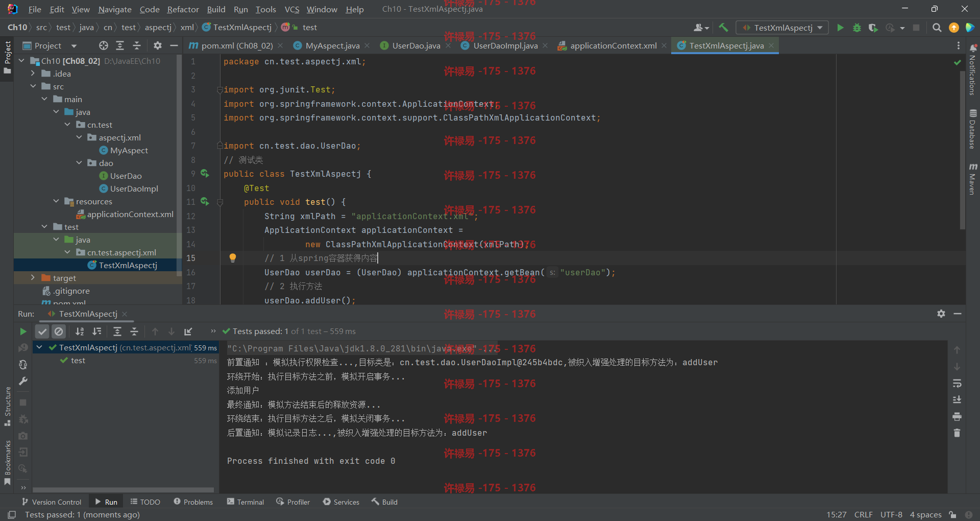Open the Profiler tool window
Viewport: 980px width, 521px height.
293,502
